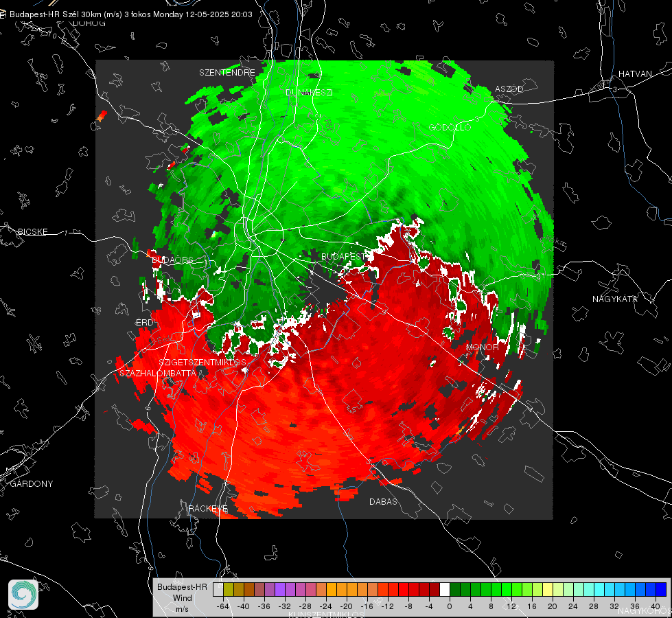672x618 pixels.
Task: Click the ASZOD map label
Action: point(509,89)
